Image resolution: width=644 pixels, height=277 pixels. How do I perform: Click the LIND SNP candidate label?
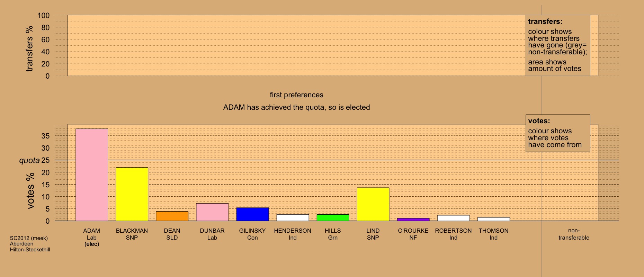tap(373, 234)
